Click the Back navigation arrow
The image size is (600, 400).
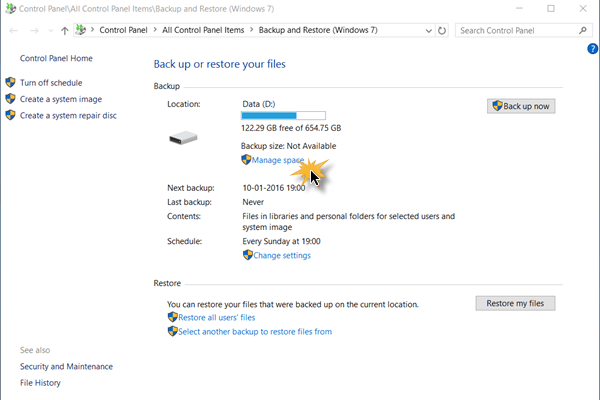pyautogui.click(x=13, y=31)
